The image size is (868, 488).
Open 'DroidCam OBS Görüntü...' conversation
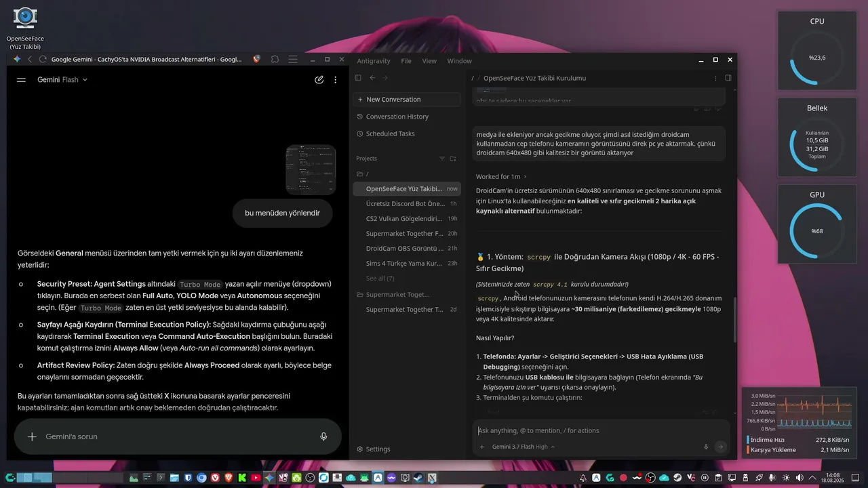click(406, 249)
